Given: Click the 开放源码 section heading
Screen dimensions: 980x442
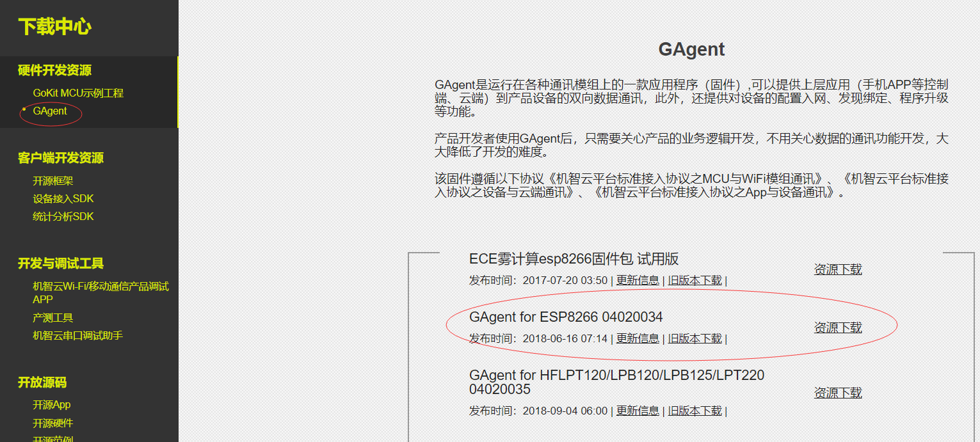Looking at the screenshot, I should tap(42, 383).
